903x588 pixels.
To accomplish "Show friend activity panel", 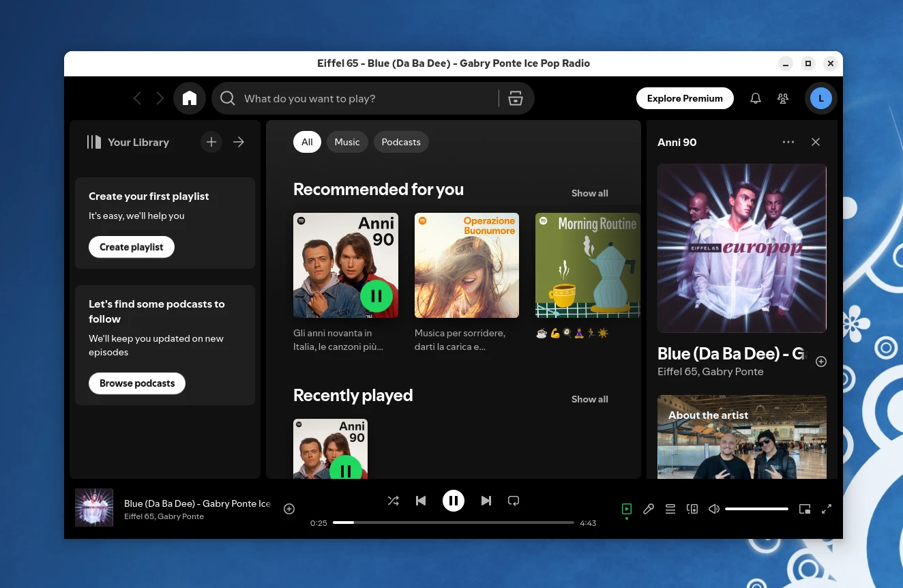I will pos(782,98).
